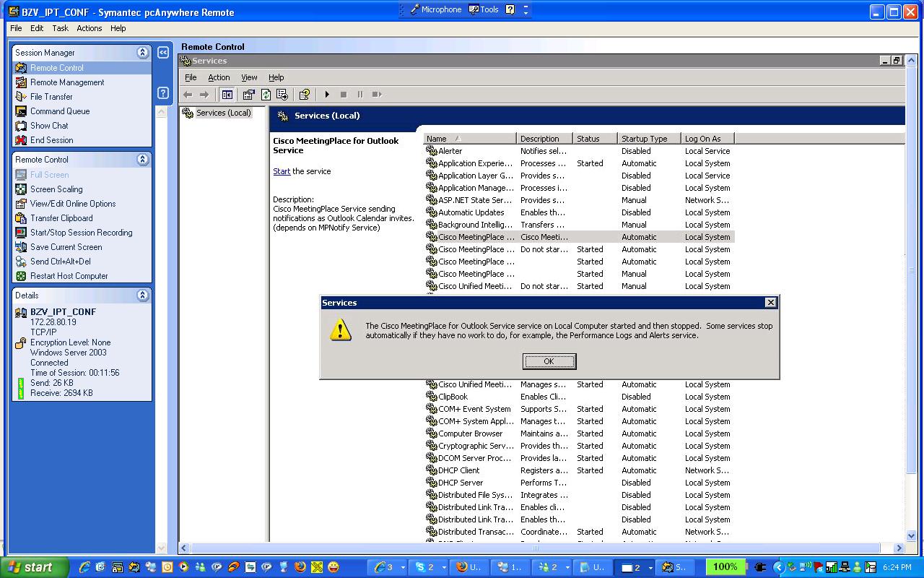Open the pcAnywhere Edit menu
This screenshot has width=924, height=578.
point(37,28)
